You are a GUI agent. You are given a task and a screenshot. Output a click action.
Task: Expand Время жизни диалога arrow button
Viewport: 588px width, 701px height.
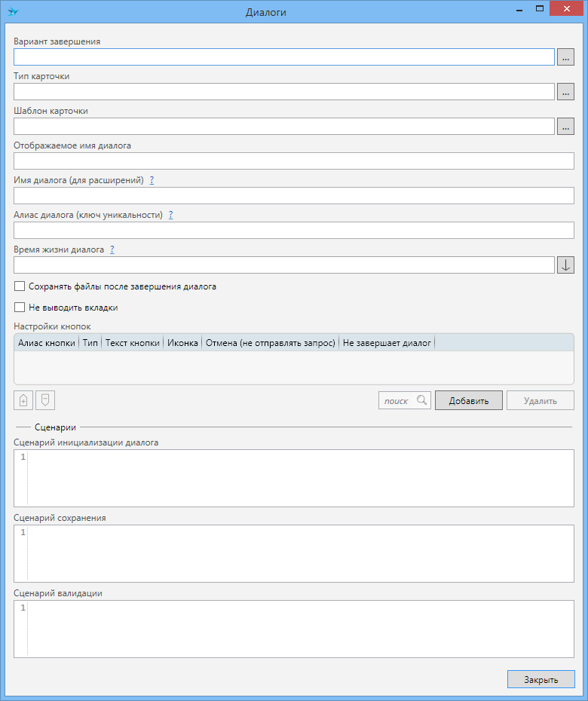coord(565,265)
